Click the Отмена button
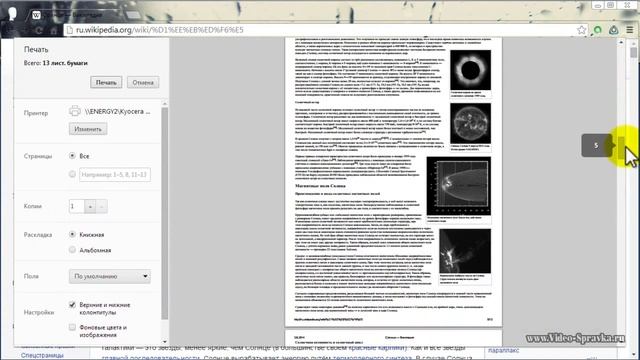Screen dimensions: 640x360 (143, 82)
